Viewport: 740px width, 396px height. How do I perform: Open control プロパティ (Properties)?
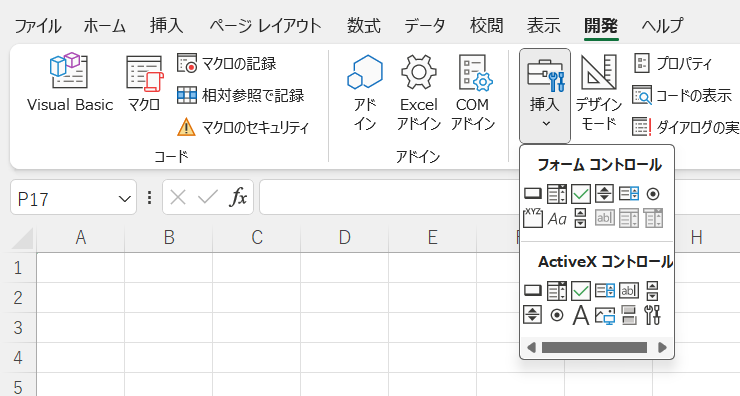[673, 63]
